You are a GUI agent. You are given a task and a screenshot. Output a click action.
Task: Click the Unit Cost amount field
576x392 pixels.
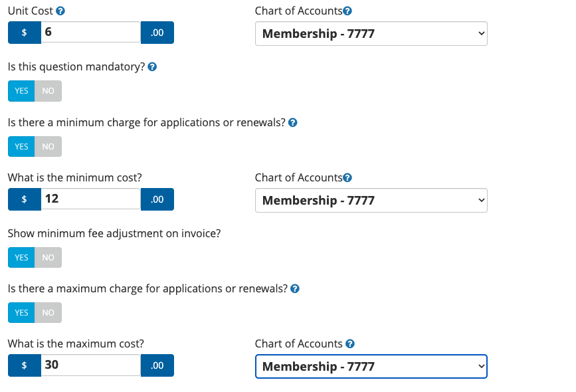90,33
